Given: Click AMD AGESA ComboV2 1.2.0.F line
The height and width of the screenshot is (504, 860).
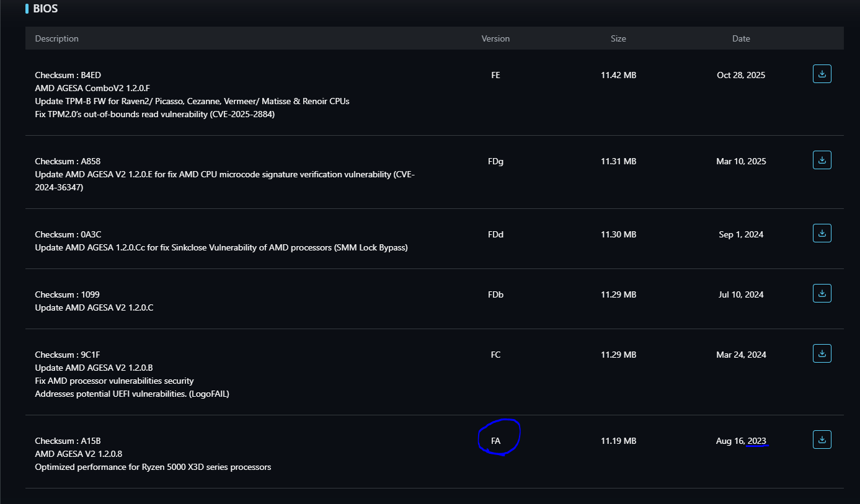Looking at the screenshot, I should (x=92, y=88).
